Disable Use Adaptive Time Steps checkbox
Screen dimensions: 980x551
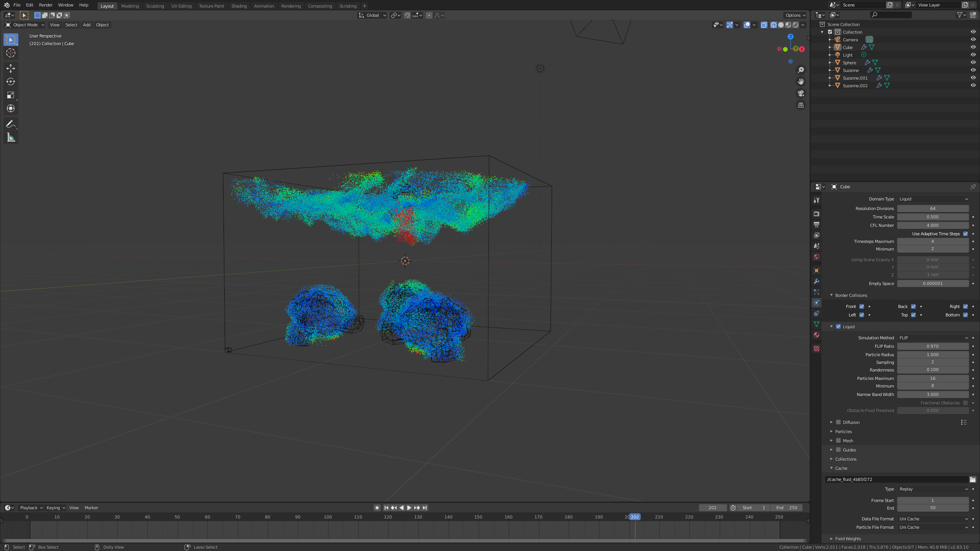tap(965, 234)
